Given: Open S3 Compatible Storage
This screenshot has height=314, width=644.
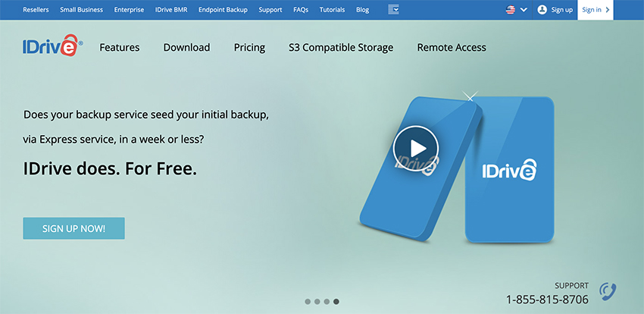Looking at the screenshot, I should click(341, 48).
